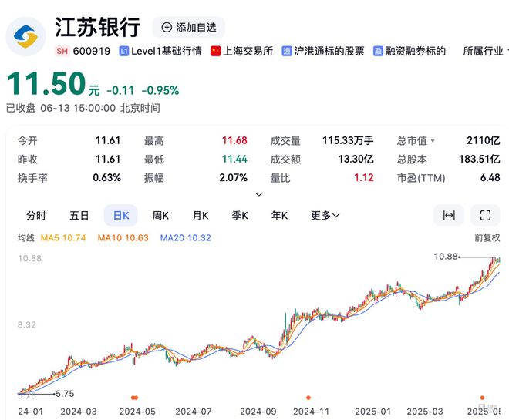Click the 市盈(TTM) value 6.48

point(490,177)
